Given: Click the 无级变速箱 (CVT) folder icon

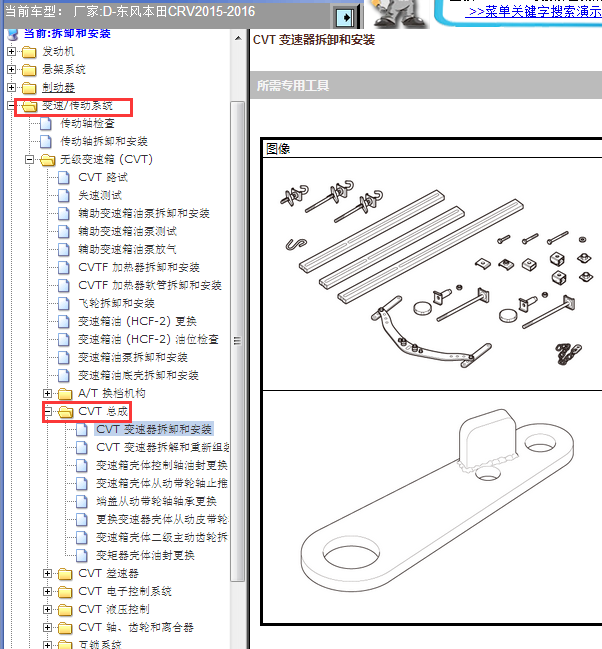Looking at the screenshot, I should (48, 160).
